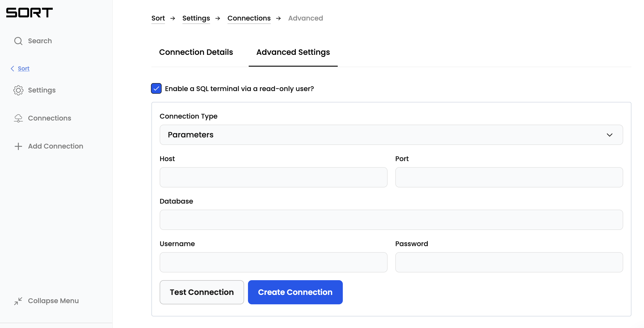644x328 pixels.
Task: Click the Sort breadcrumb link
Action: (x=158, y=18)
